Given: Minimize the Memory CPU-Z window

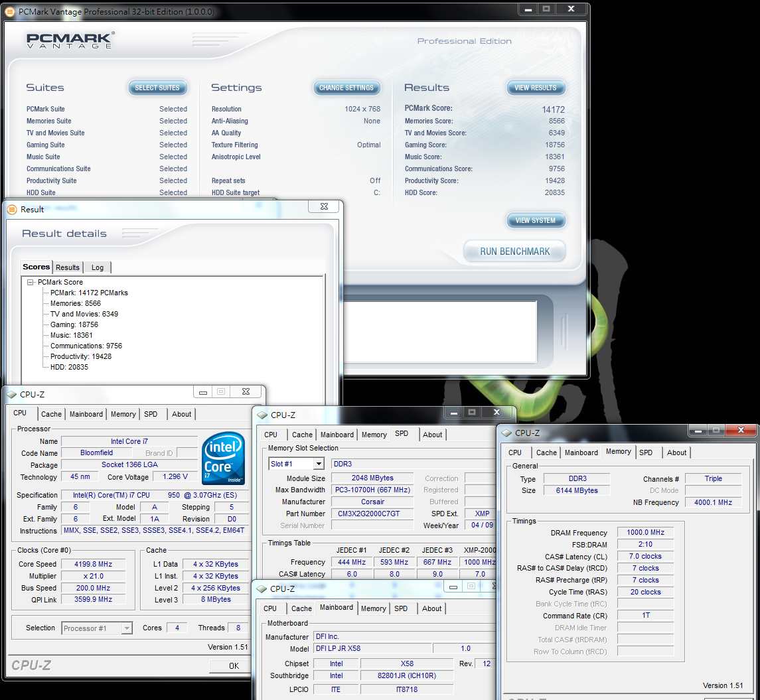Looking at the screenshot, I should [698, 430].
